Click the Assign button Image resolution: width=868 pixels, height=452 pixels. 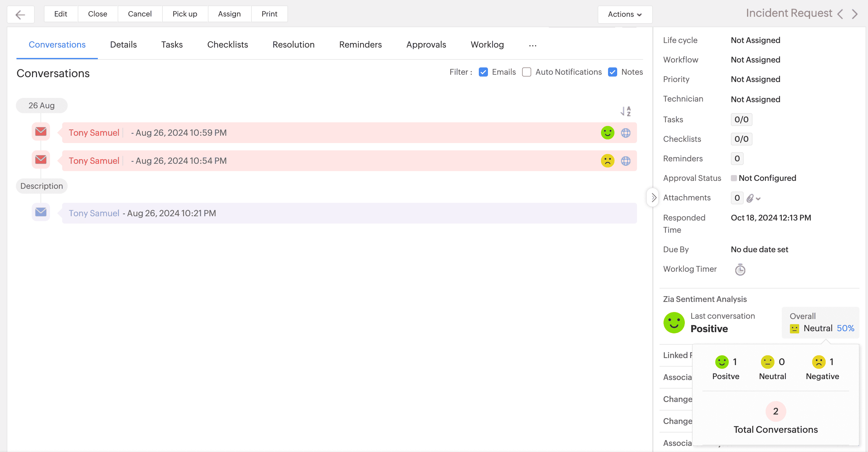pyautogui.click(x=229, y=14)
